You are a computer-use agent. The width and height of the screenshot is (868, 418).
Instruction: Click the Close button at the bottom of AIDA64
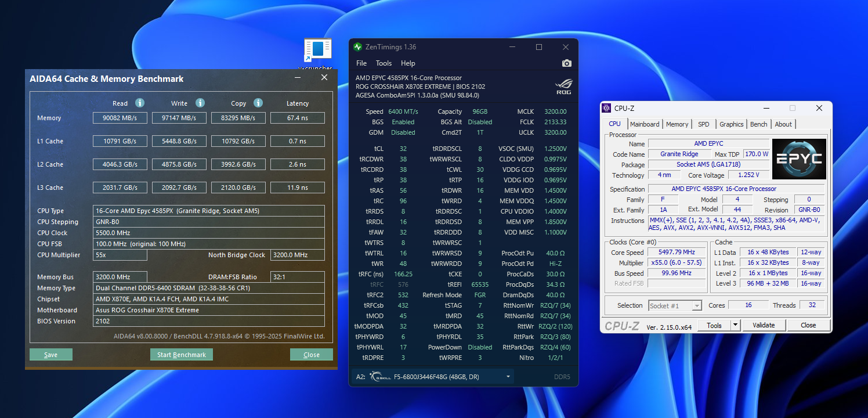click(312, 355)
